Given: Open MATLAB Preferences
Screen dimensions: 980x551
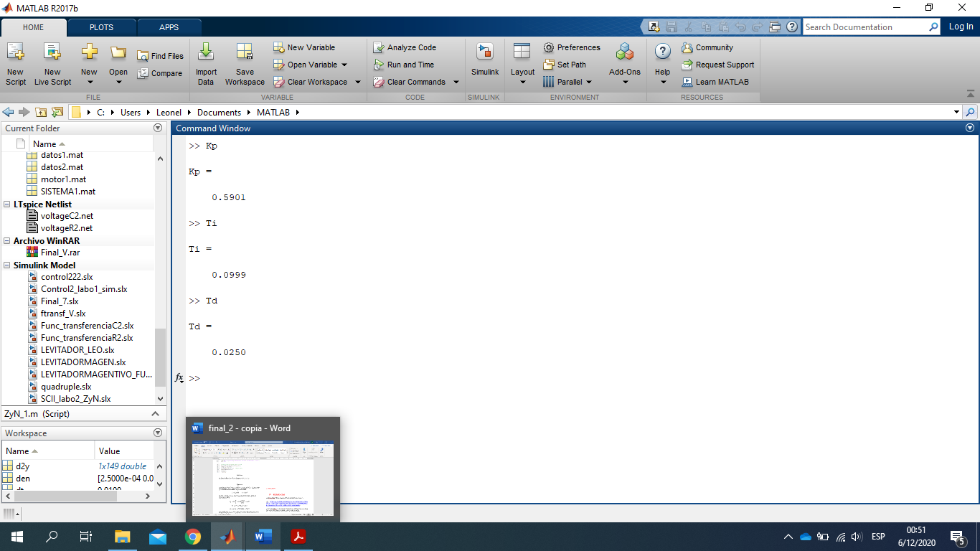Looking at the screenshot, I should point(572,47).
